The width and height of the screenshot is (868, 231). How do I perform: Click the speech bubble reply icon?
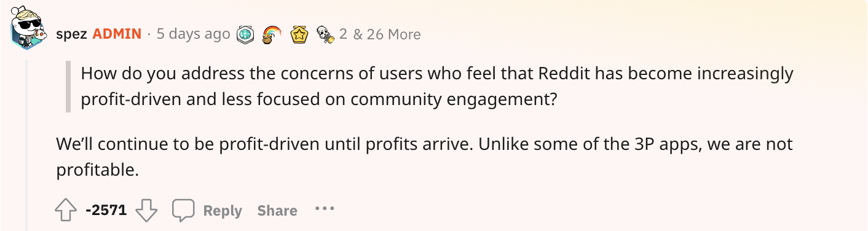click(x=183, y=211)
